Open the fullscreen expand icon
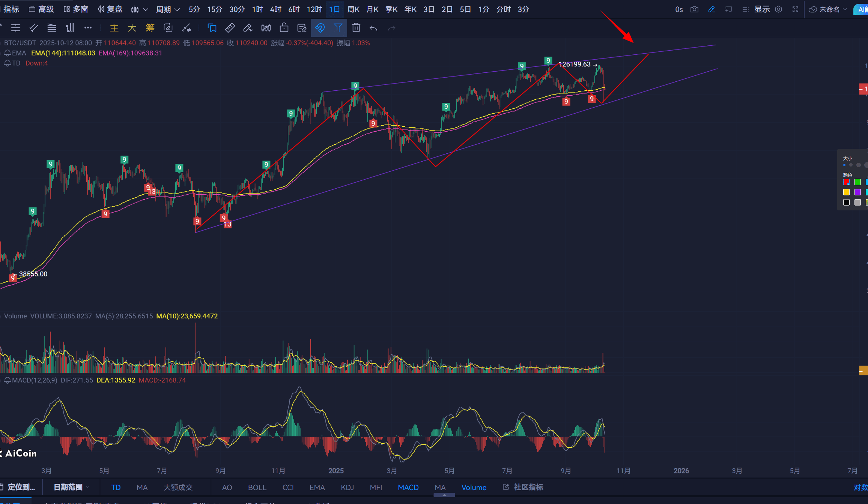This screenshot has height=504, width=868. (x=795, y=9)
